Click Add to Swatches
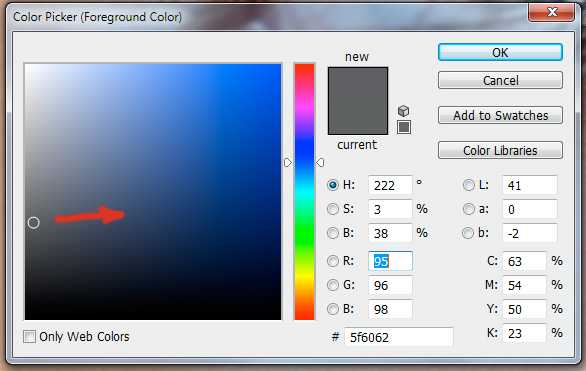586x371 pixels. (500, 115)
